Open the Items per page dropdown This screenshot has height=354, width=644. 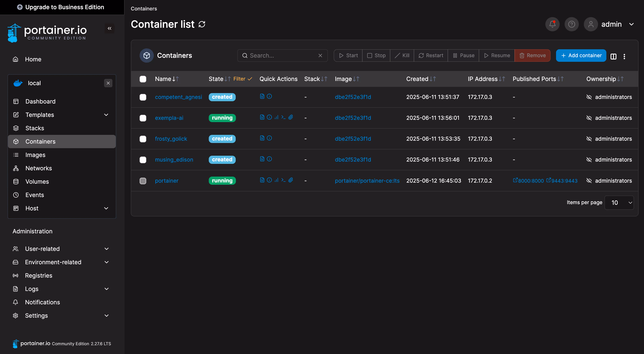coord(619,203)
